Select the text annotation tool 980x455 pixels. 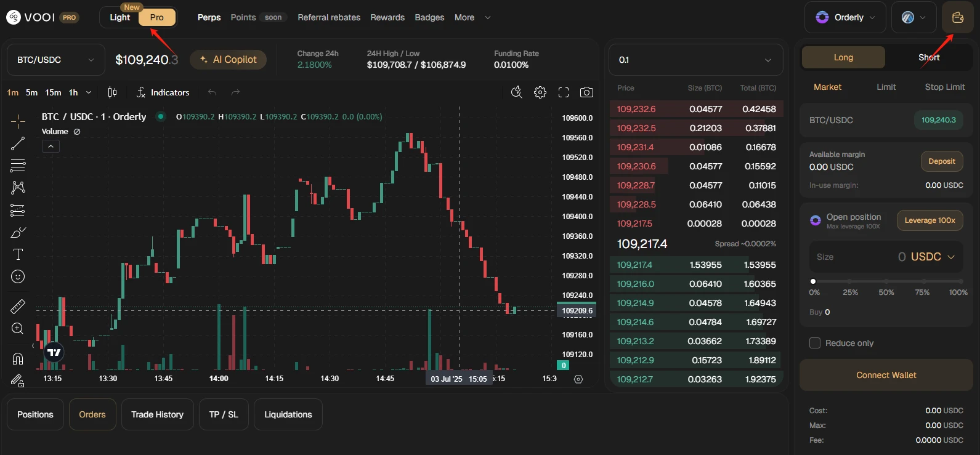pyautogui.click(x=18, y=254)
